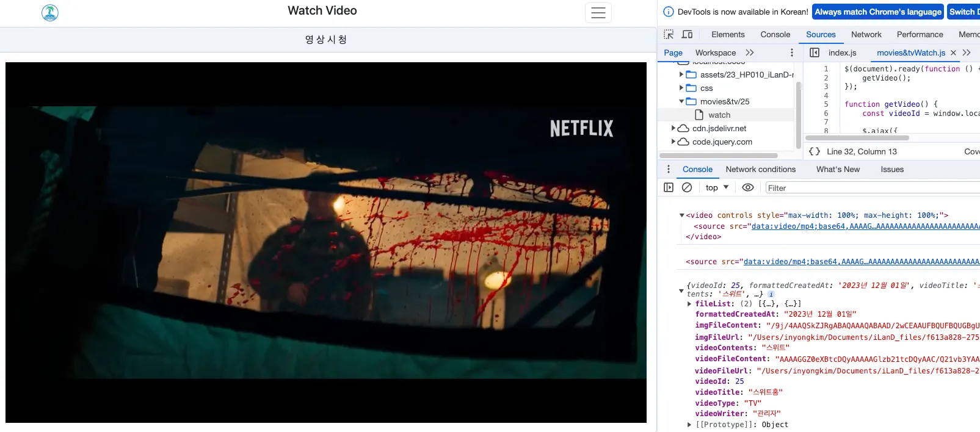The width and height of the screenshot is (980, 432).
Task: Select the Sources tab
Action: (821, 34)
